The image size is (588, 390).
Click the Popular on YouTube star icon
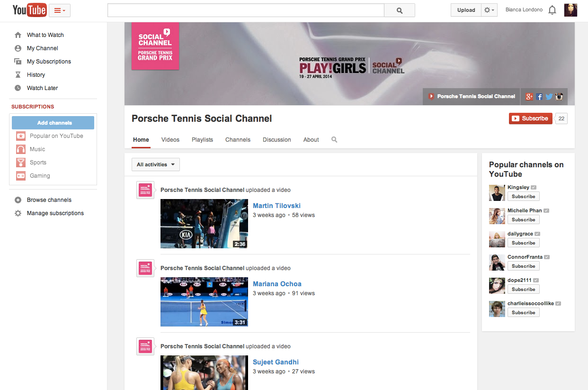21,136
